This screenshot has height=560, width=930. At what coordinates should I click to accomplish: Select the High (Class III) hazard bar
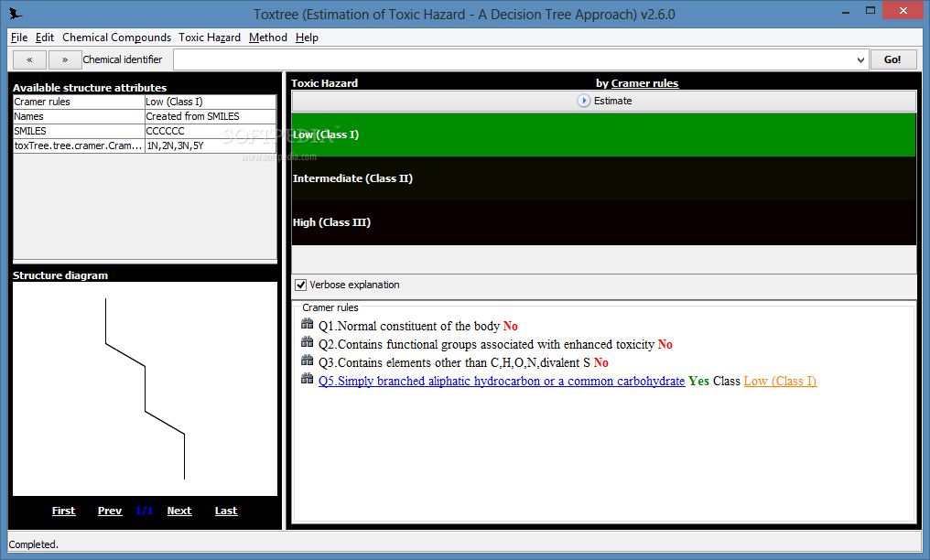click(604, 222)
